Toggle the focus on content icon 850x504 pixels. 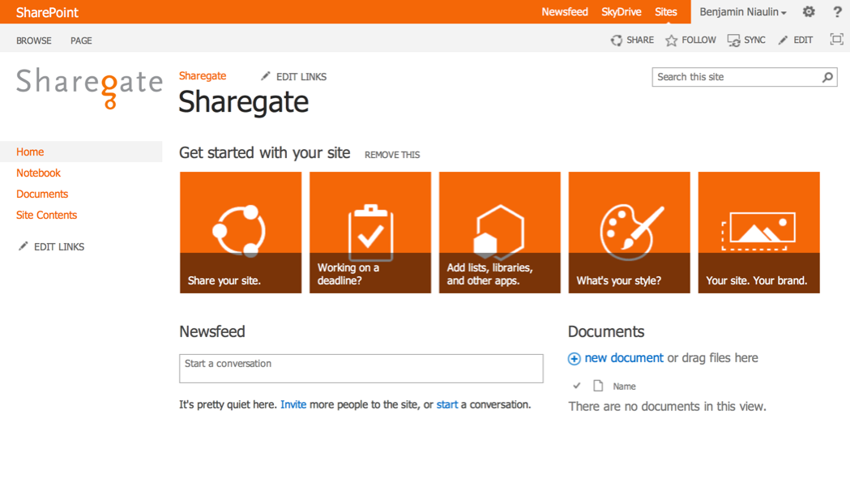836,39
